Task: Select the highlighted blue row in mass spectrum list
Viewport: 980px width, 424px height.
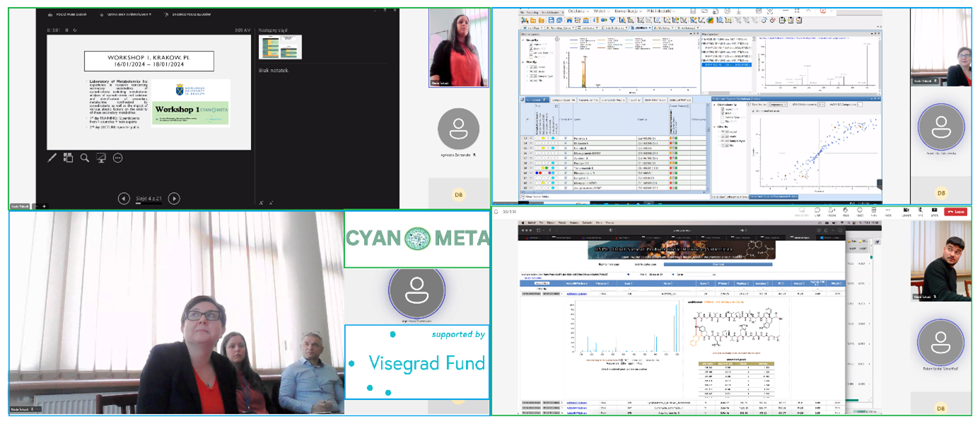Action: pos(727,65)
